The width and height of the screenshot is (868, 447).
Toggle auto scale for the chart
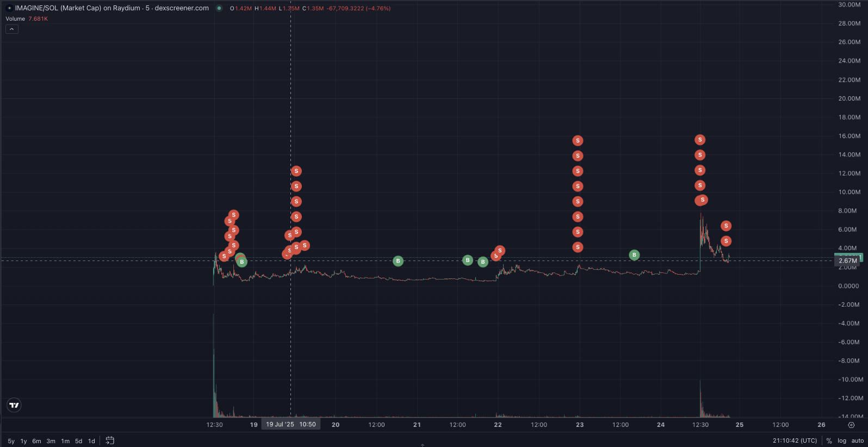(x=858, y=440)
